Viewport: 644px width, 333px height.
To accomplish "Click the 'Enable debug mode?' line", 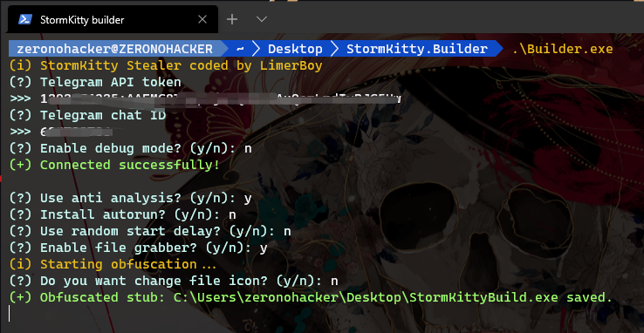I will click(x=130, y=148).
